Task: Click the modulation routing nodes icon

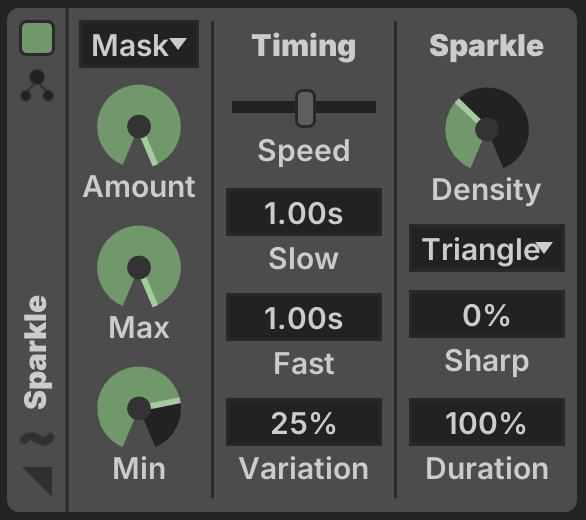Action: (x=37, y=85)
